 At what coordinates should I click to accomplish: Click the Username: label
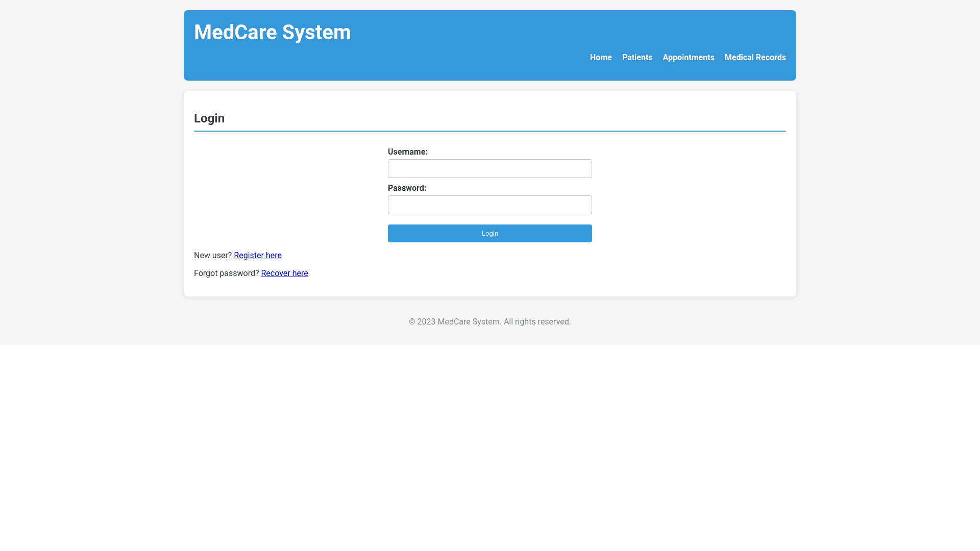pyautogui.click(x=407, y=152)
